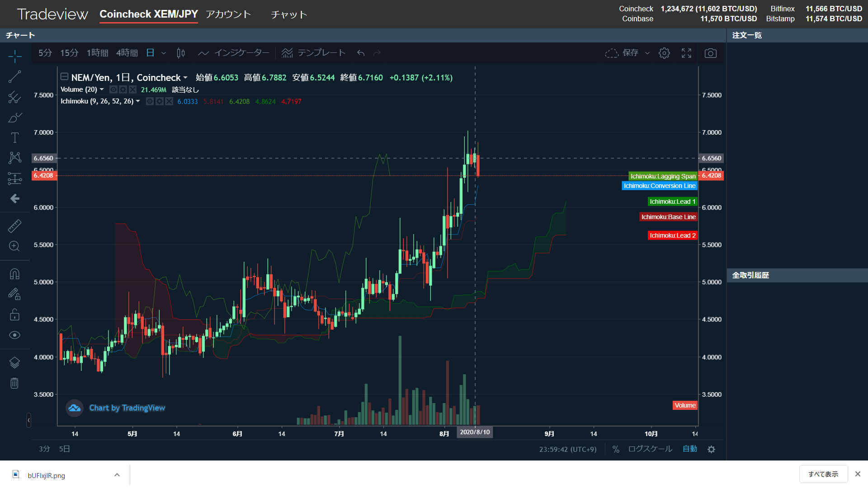Select the text annotation tool
868x488 pixels.
tap(14, 137)
